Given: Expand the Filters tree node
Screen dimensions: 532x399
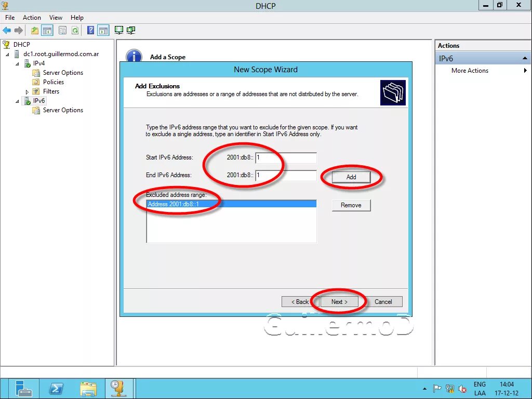Looking at the screenshot, I should pos(27,91).
